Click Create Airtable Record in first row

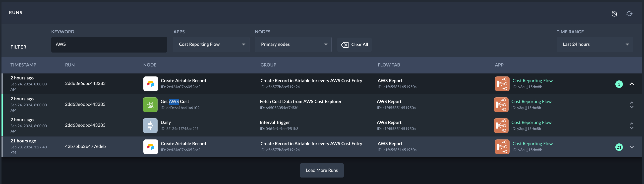coord(183,80)
